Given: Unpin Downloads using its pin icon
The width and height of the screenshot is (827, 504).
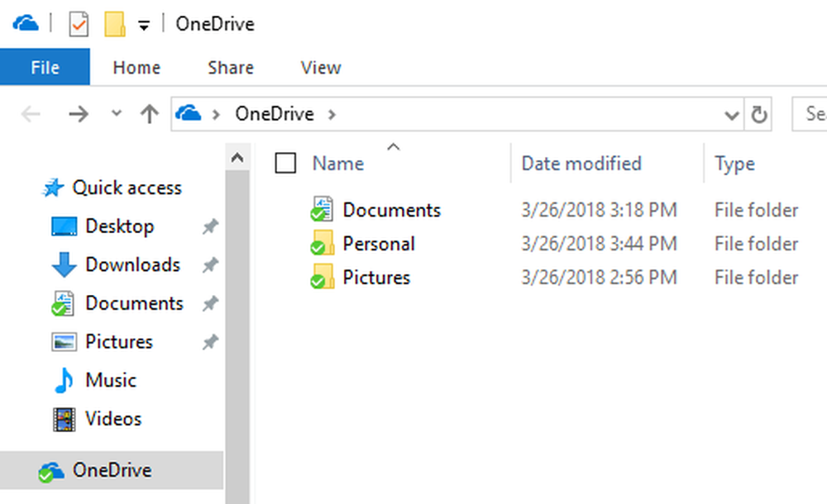Looking at the screenshot, I should [x=210, y=264].
